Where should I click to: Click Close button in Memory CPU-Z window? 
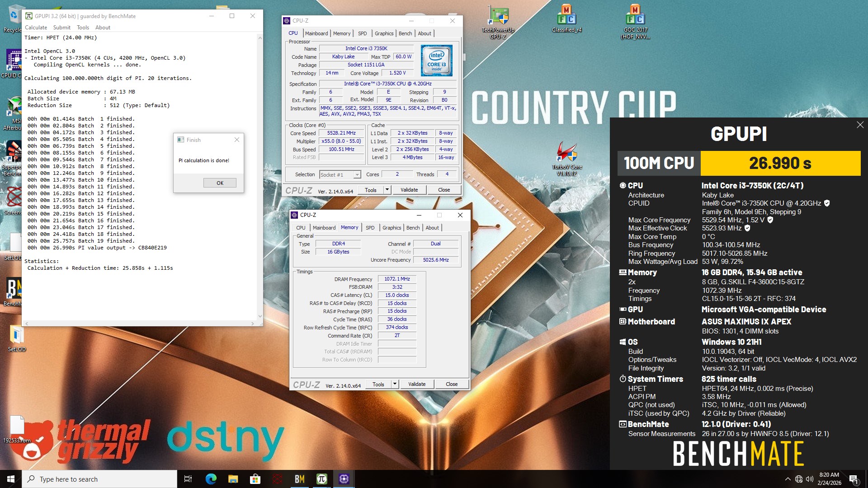point(452,384)
